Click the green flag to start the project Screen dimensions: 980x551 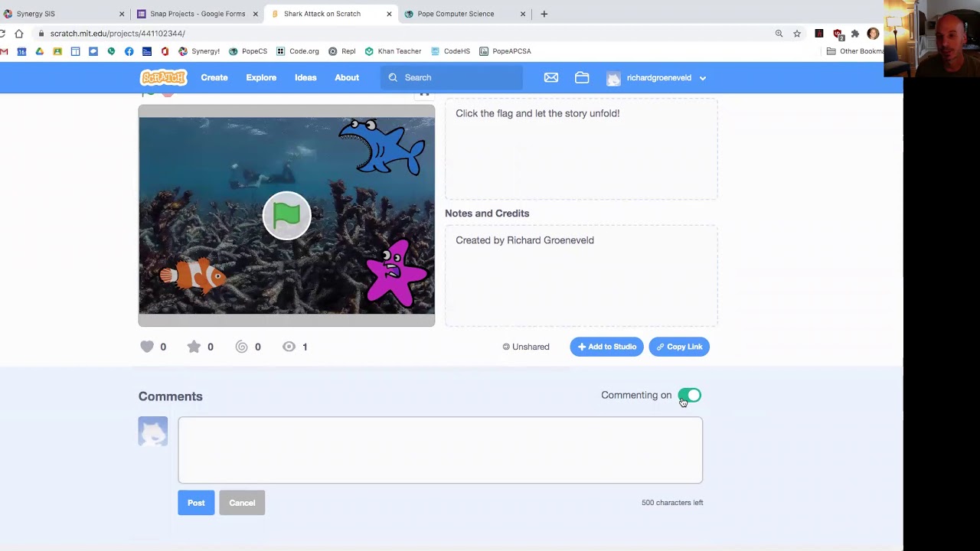click(286, 216)
